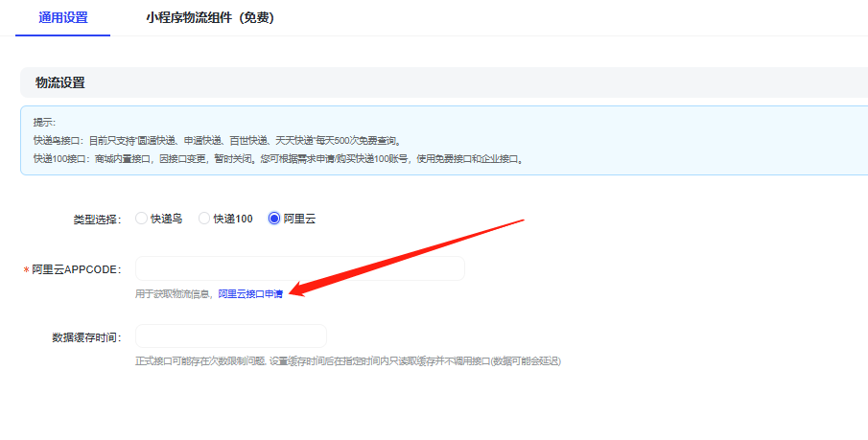The height and width of the screenshot is (440, 868).
Task: Click the 类型选择 field label
Action: coord(98,220)
